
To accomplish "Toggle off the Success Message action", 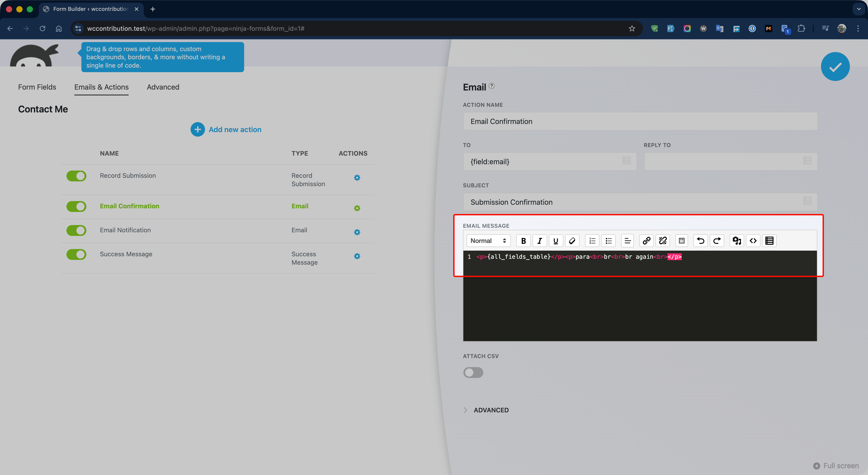I will tap(76, 254).
